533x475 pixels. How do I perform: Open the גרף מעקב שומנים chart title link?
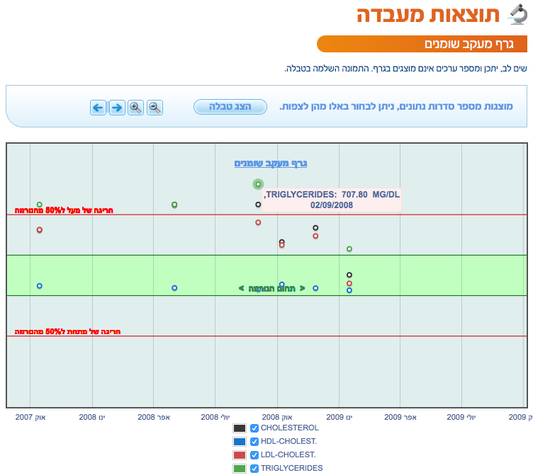pos(271,164)
